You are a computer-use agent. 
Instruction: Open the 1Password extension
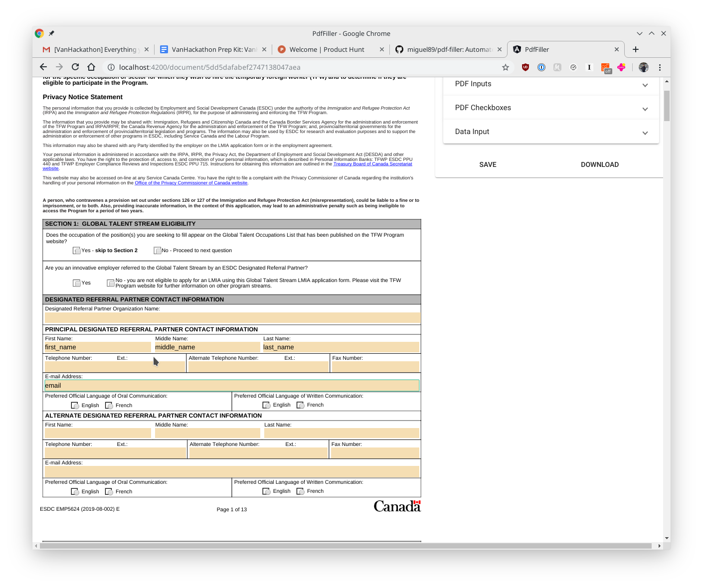[x=541, y=67]
